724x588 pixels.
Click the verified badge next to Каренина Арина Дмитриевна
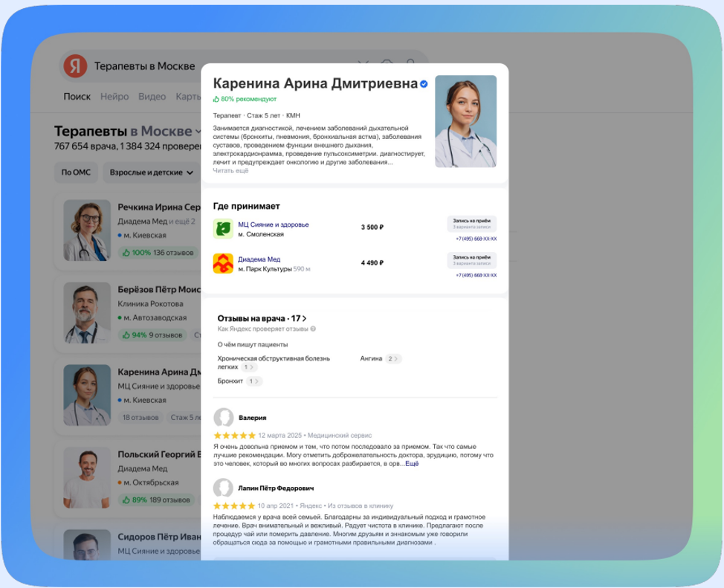point(424,84)
